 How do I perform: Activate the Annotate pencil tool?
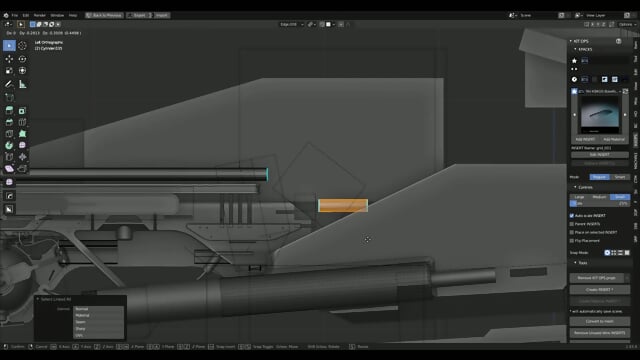9,84
